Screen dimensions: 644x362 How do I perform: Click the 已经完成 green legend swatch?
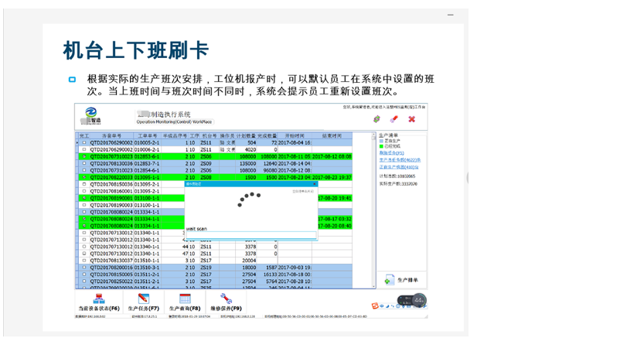tap(381, 146)
